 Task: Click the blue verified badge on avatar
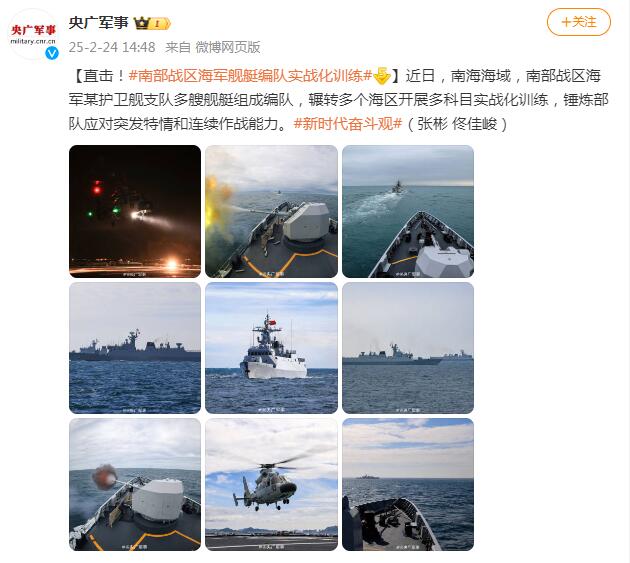(x=52, y=53)
